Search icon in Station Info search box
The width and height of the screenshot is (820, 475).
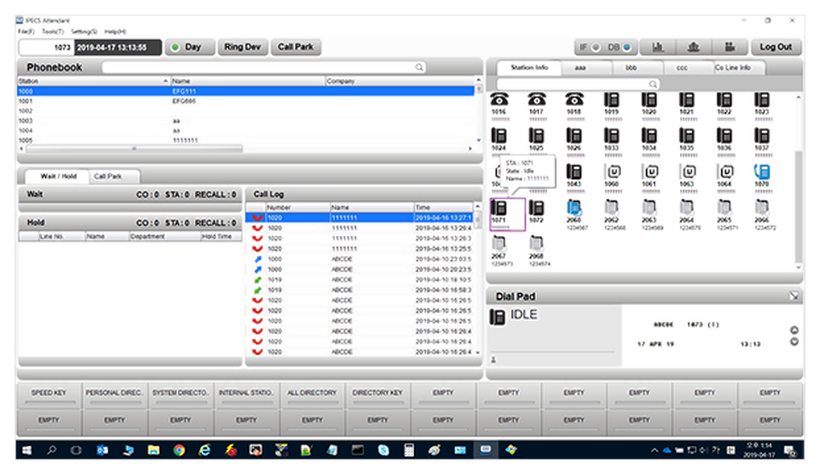(653, 84)
